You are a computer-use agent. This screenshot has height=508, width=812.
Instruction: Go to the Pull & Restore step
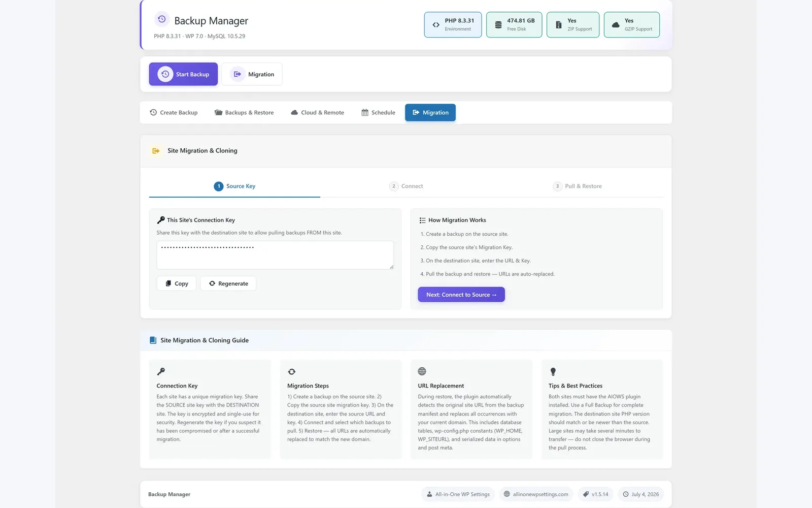click(x=578, y=186)
